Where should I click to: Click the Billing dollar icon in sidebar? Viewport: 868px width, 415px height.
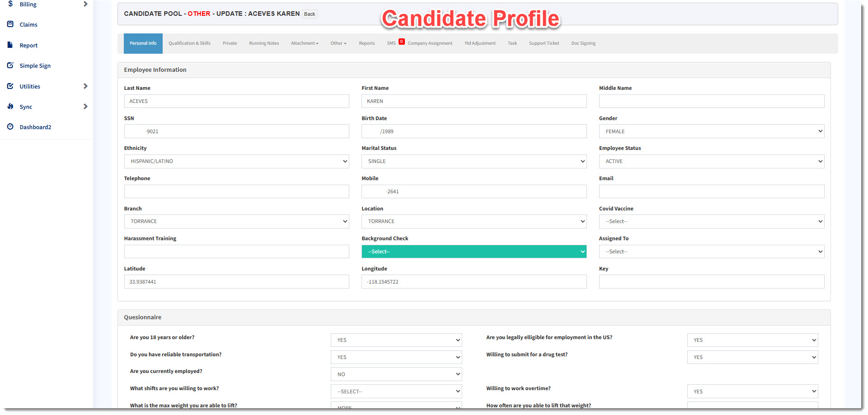[x=10, y=4]
